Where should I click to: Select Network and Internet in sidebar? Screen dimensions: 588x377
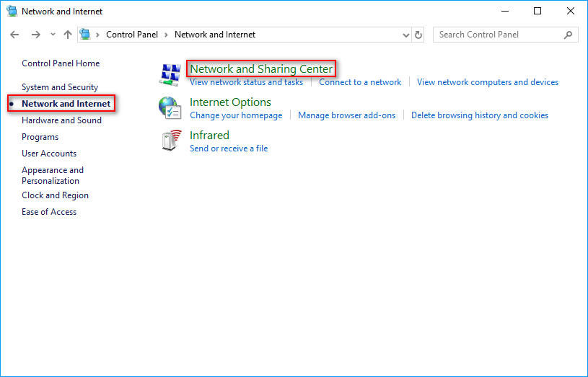point(66,104)
